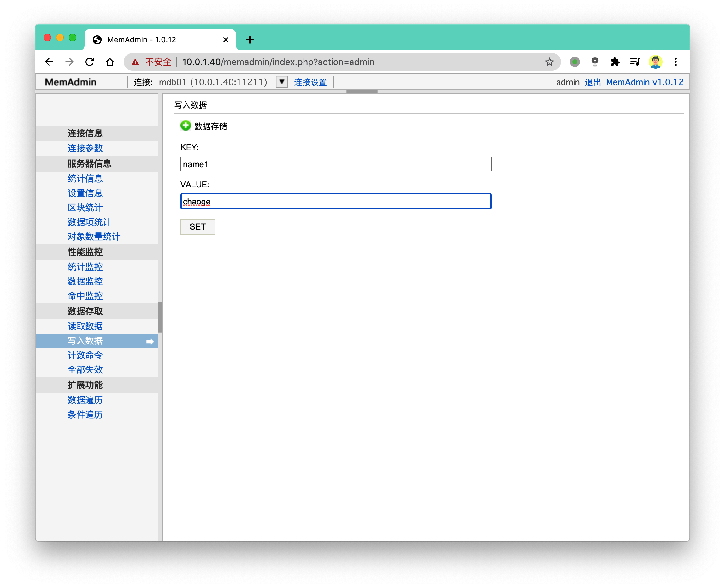725x588 pixels.
Task: Click the 退出 logout link
Action: [x=592, y=82]
